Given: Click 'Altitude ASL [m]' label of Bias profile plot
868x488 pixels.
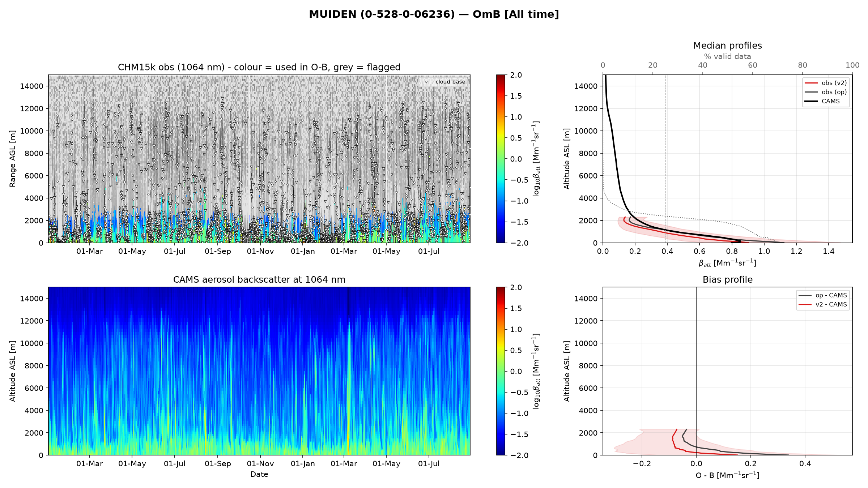Looking at the screenshot, I should tap(567, 371).
